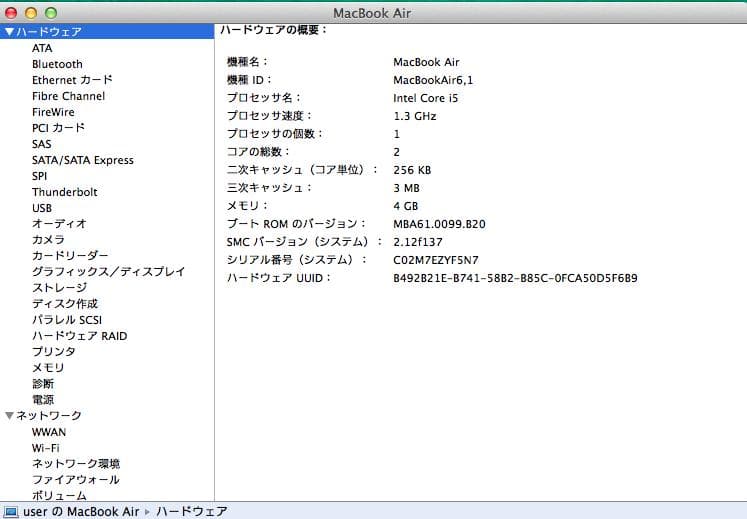
Task: Collapse the ハードウェア disclosure triangle
Action: coord(9,32)
